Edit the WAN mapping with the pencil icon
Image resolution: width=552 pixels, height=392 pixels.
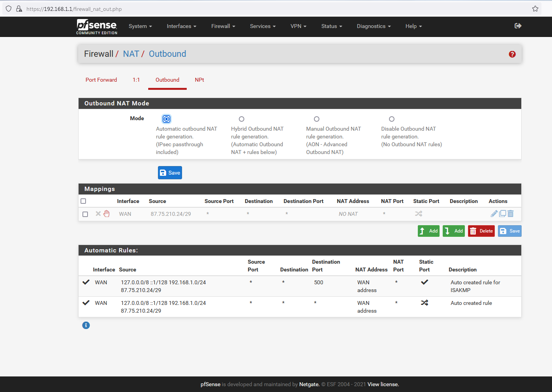(494, 213)
